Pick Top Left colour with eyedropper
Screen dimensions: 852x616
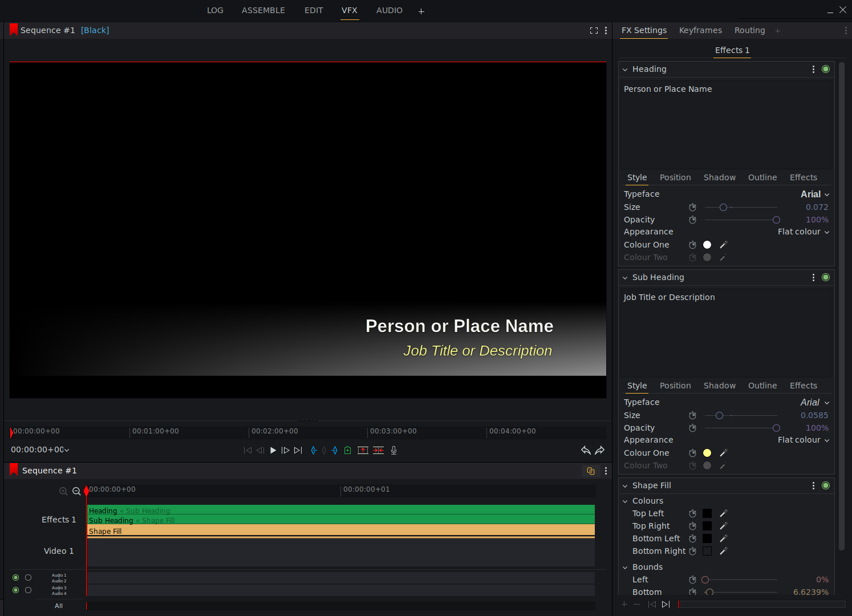tap(723, 513)
